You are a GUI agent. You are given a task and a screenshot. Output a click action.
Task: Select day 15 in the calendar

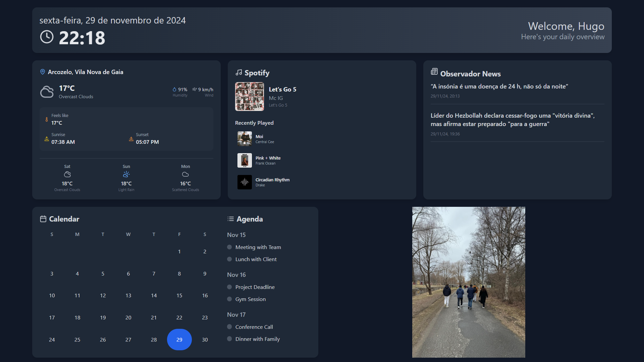[179, 295]
